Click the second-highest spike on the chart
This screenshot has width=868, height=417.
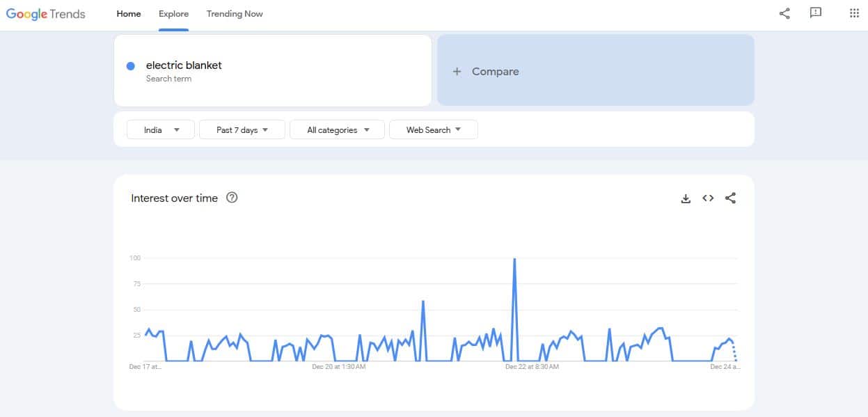(x=423, y=302)
